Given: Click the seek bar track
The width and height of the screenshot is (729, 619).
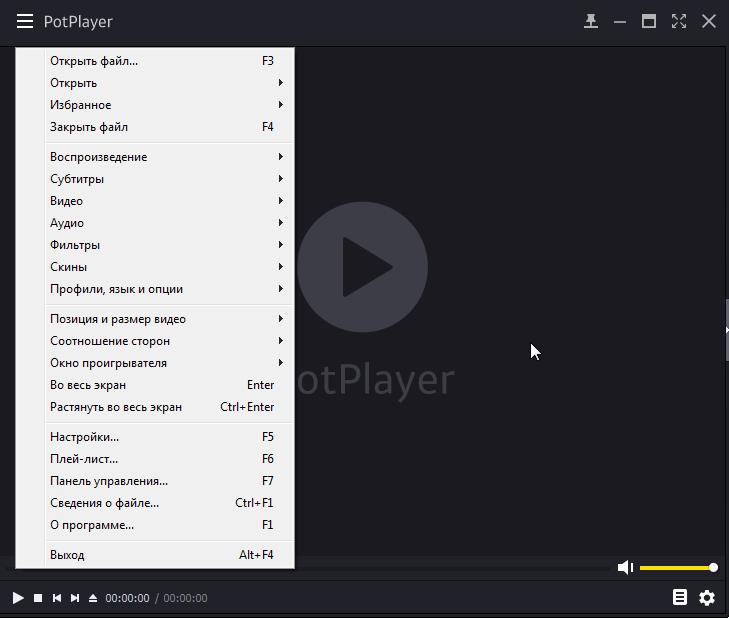Looking at the screenshot, I should pyautogui.click(x=451, y=568).
